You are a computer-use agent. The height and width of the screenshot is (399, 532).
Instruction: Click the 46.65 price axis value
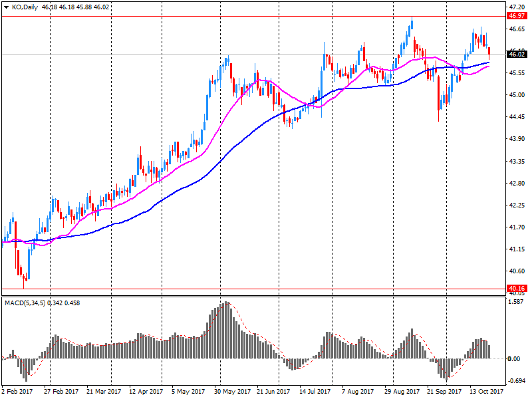click(x=517, y=29)
